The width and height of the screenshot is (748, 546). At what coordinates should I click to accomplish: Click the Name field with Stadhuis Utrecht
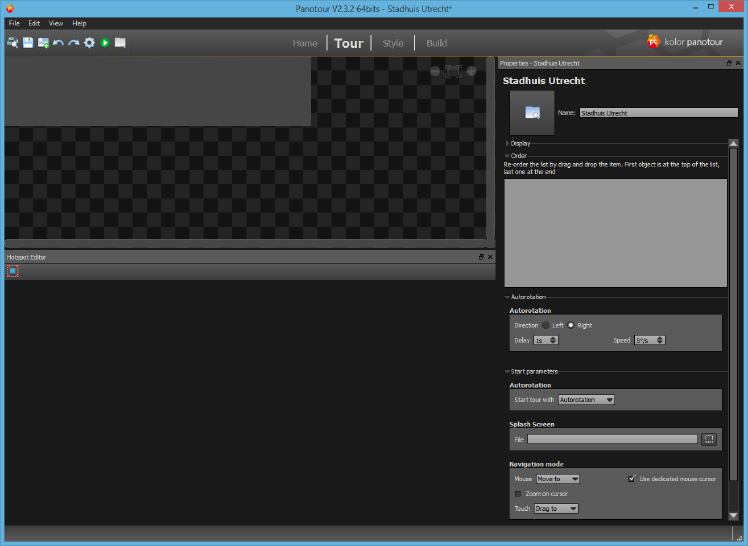(x=659, y=113)
